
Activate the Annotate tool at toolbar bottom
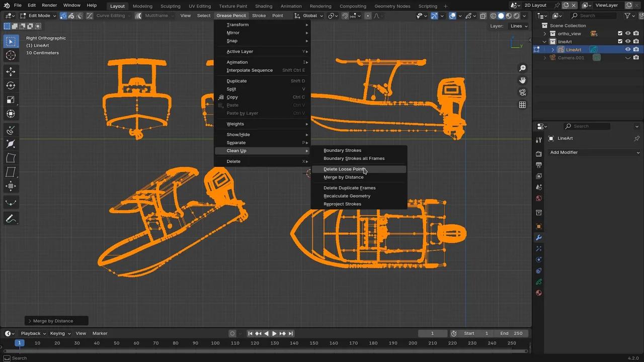[x=11, y=218]
